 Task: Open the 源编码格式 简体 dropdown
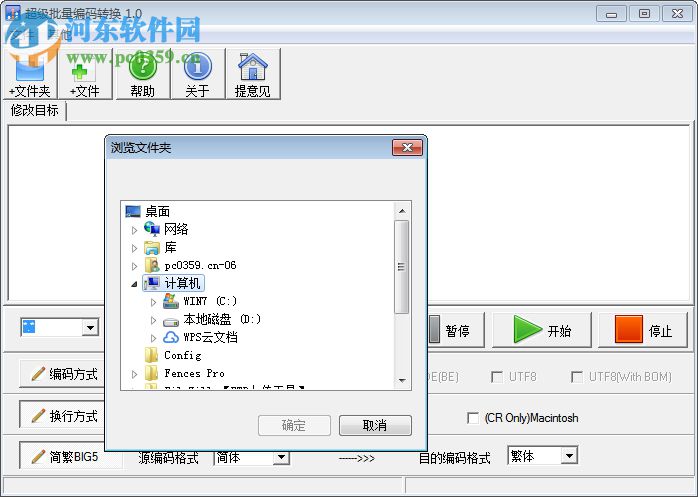click(281, 457)
